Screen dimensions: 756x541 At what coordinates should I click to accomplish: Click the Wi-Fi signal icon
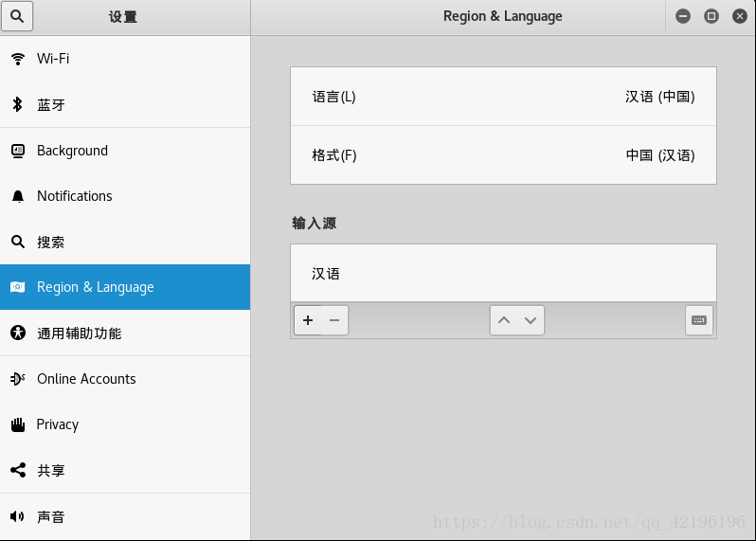(18, 59)
